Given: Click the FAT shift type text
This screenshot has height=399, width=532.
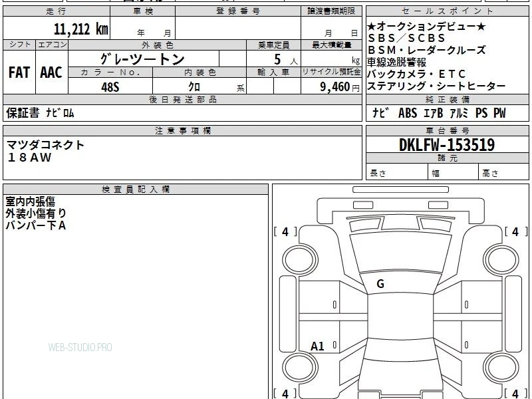Looking at the screenshot, I should (x=19, y=72).
